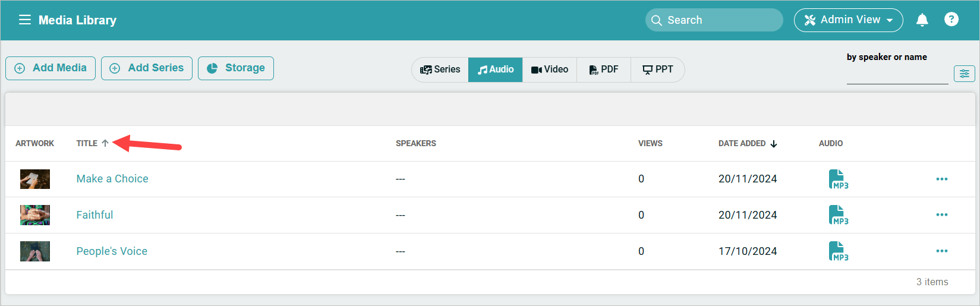
Task: Expand the Admin View dropdown
Action: pos(848,20)
